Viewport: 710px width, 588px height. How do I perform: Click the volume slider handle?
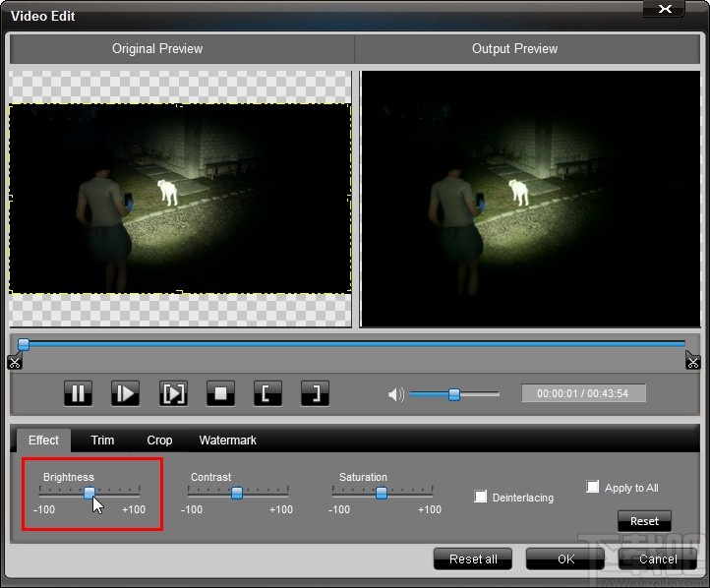(x=454, y=394)
